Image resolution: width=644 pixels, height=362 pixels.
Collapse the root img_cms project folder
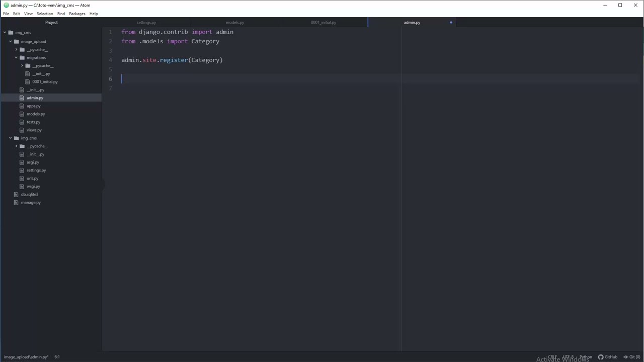point(5,32)
